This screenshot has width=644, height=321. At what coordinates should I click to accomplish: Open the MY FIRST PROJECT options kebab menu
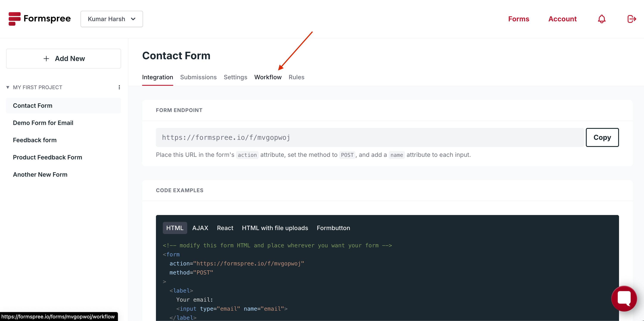pyautogui.click(x=119, y=87)
